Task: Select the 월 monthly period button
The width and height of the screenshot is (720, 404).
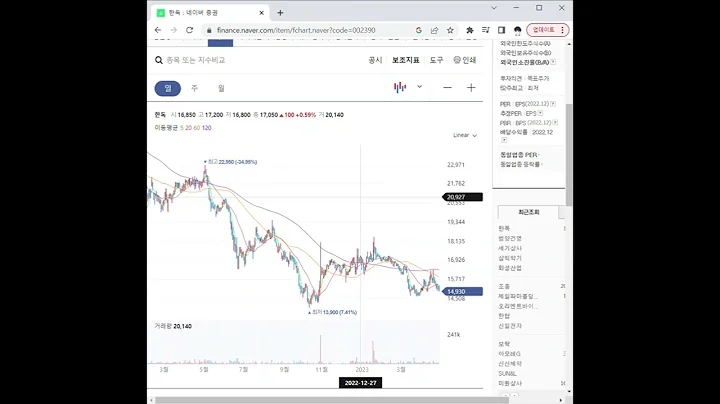Action: (221, 88)
